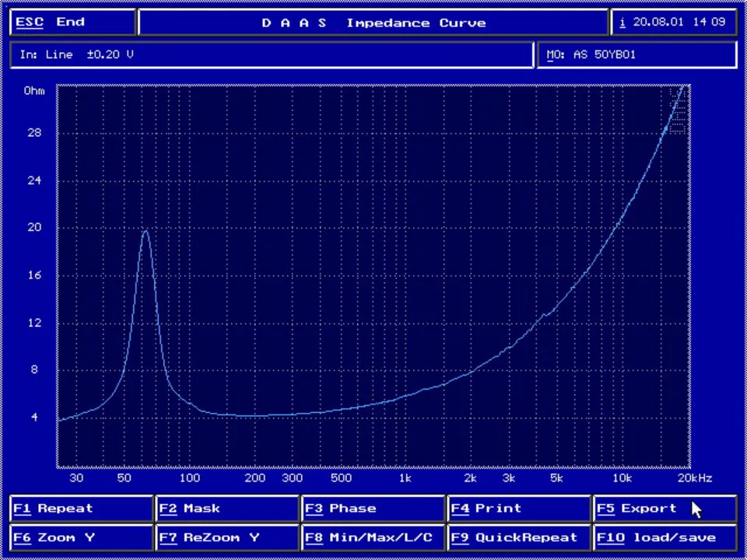This screenshot has height=560, width=747.
Task: Click the 500 frequency axis label
Action: (x=341, y=478)
